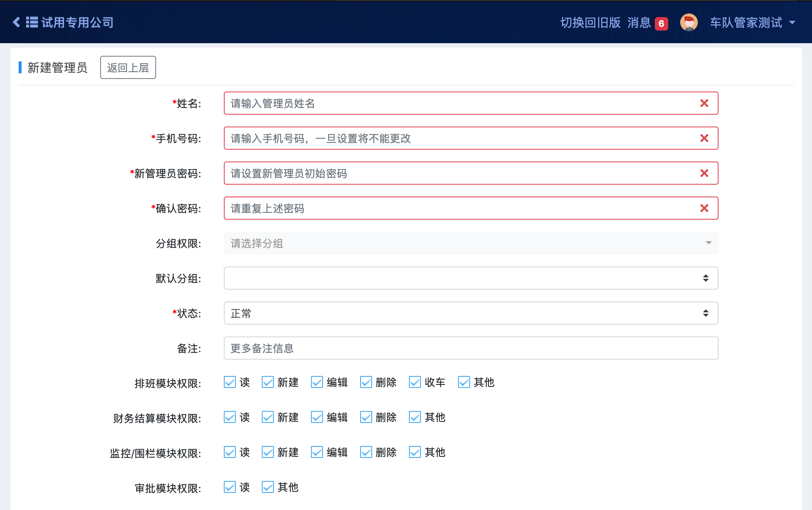This screenshot has width=812, height=510.
Task: Open the red message count badge
Action: tap(661, 23)
